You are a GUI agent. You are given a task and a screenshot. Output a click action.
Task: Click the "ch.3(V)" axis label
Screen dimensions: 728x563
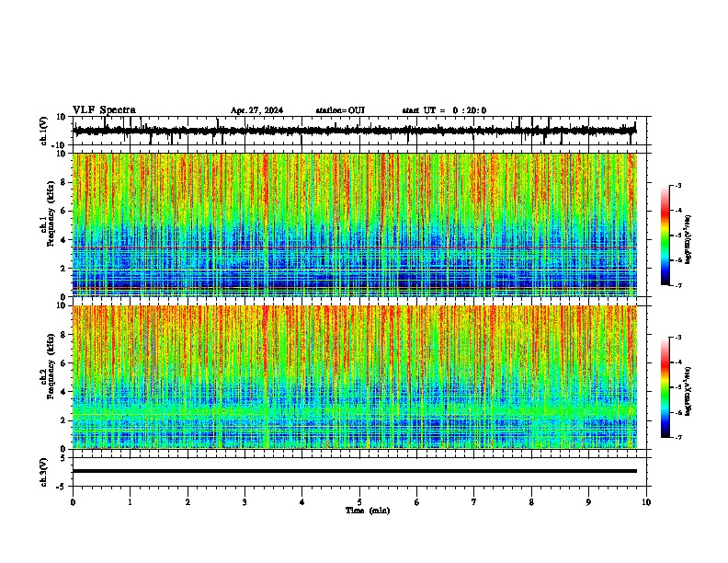44,472
